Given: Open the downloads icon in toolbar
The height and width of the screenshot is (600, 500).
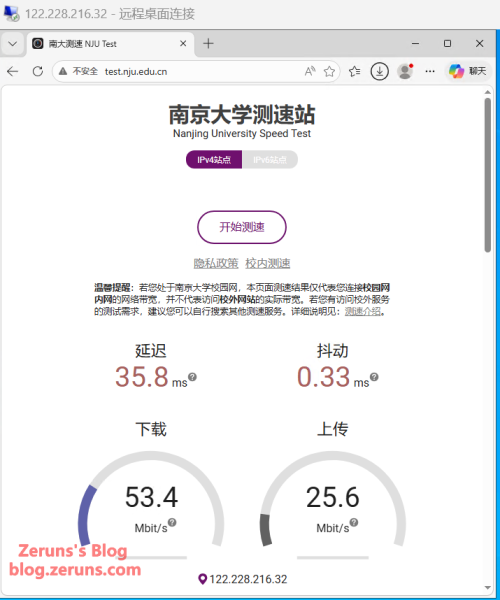Looking at the screenshot, I should coord(379,72).
